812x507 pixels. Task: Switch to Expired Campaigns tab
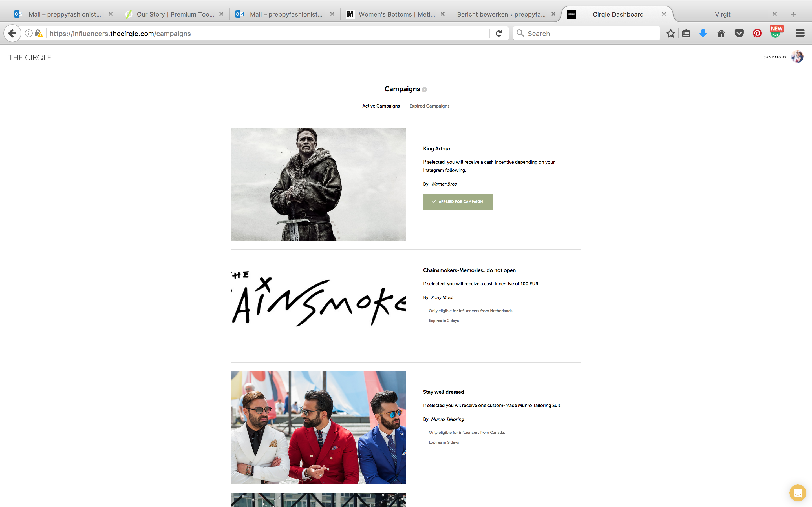click(x=429, y=106)
